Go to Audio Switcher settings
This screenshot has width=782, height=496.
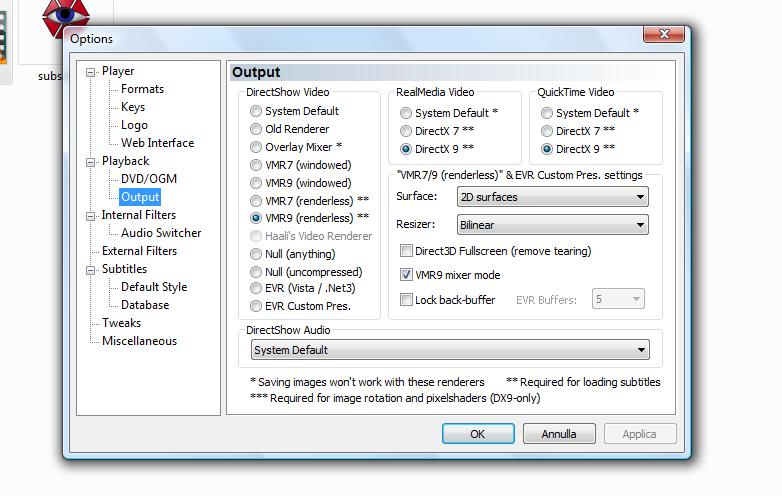pos(161,233)
